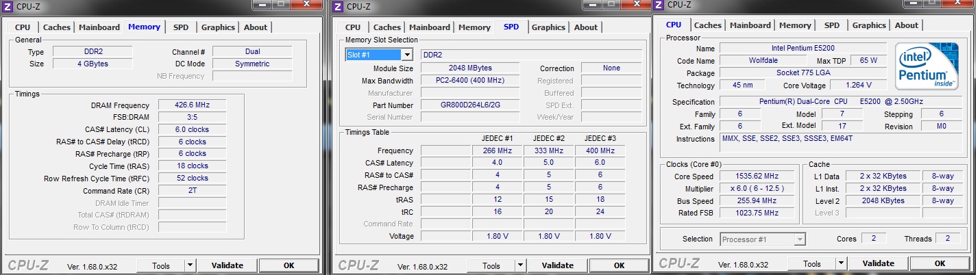
Task: Click the Package Socket 775 LGA field
Action: coord(803,73)
